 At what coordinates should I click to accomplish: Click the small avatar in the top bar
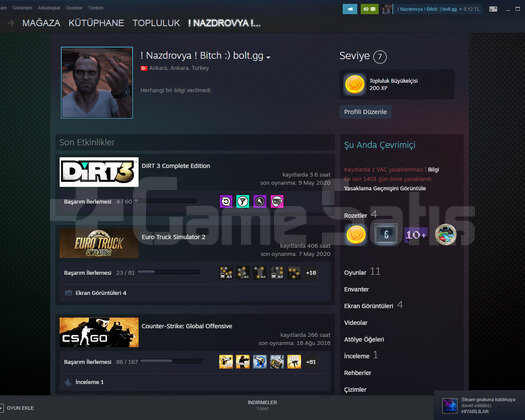pyautogui.click(x=387, y=9)
